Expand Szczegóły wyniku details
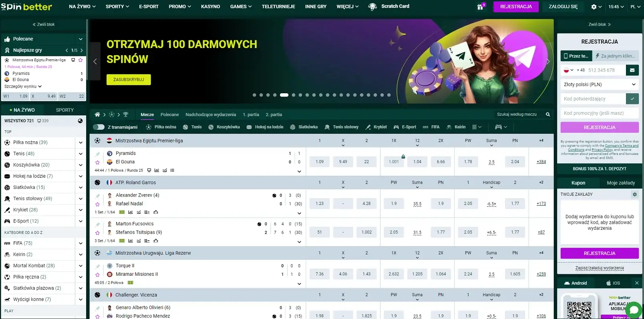Viewport: 644px width, 319px height. click(x=23, y=86)
